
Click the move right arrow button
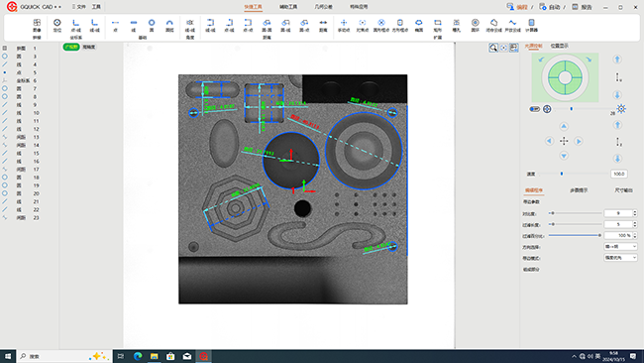coord(579,141)
